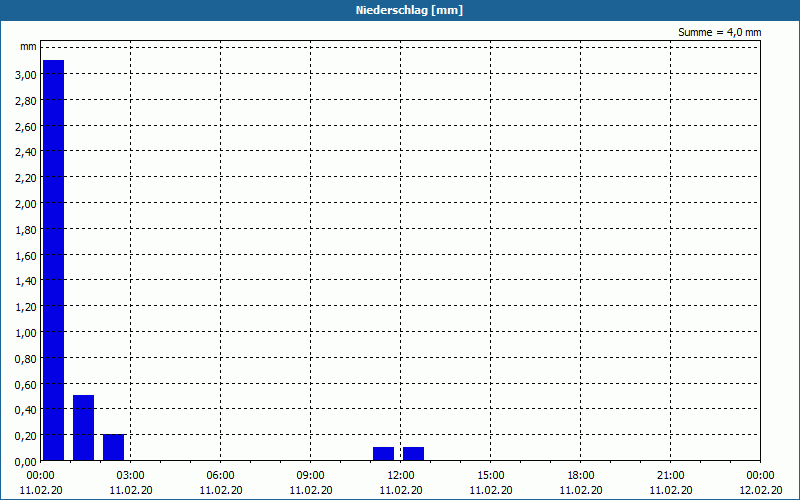The height and width of the screenshot is (500, 800).
Task: Click the 15:00 time axis label
Action: coord(491,476)
